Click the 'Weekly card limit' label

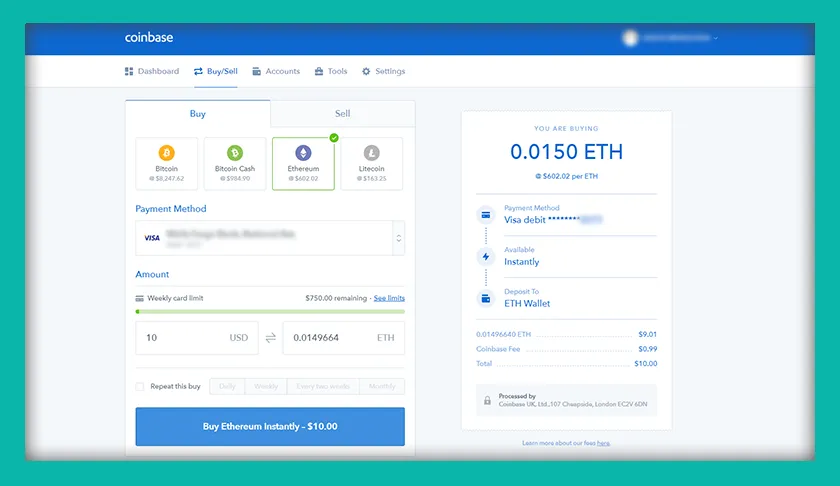[175, 298]
